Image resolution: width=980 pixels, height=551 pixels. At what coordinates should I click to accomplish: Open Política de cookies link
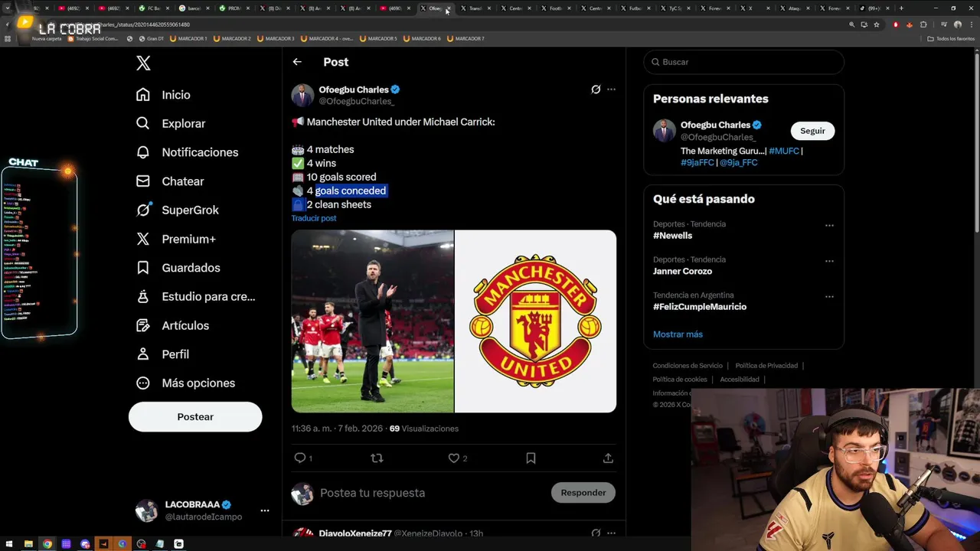[x=680, y=380]
